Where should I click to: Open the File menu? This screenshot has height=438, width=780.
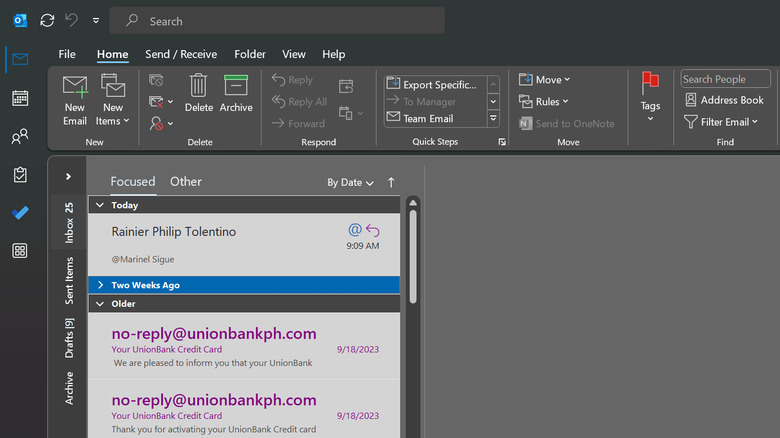[67, 54]
